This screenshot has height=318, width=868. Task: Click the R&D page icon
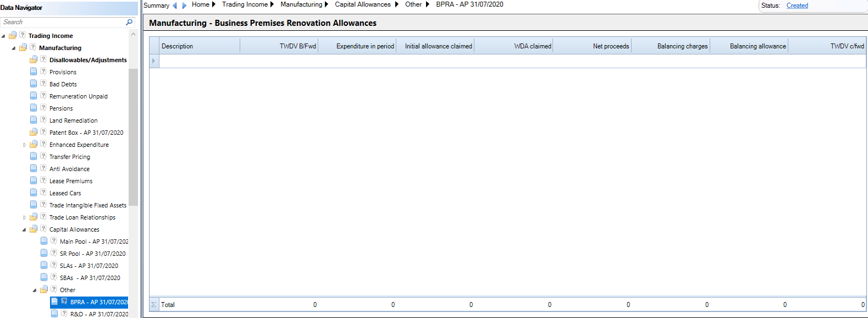(x=54, y=314)
